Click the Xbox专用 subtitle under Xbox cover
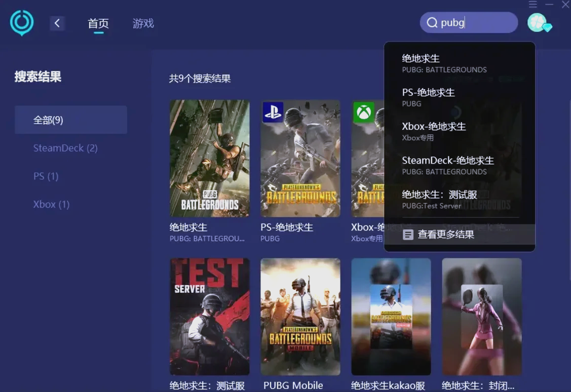This screenshot has height=392, width=571. click(367, 239)
